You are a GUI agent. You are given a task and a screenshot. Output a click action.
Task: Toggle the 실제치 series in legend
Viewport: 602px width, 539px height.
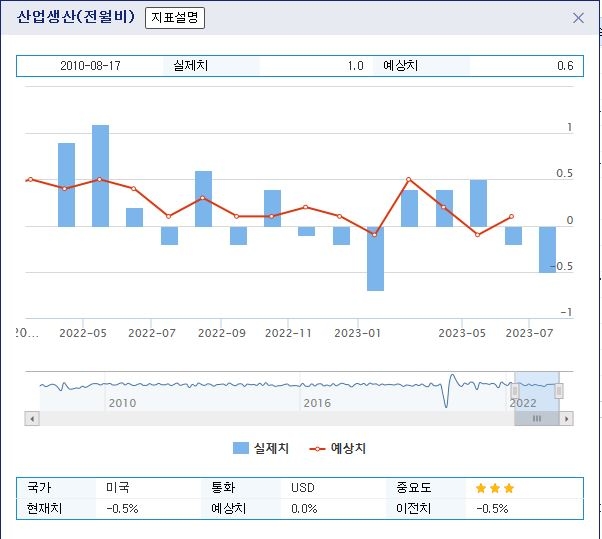coord(261,448)
